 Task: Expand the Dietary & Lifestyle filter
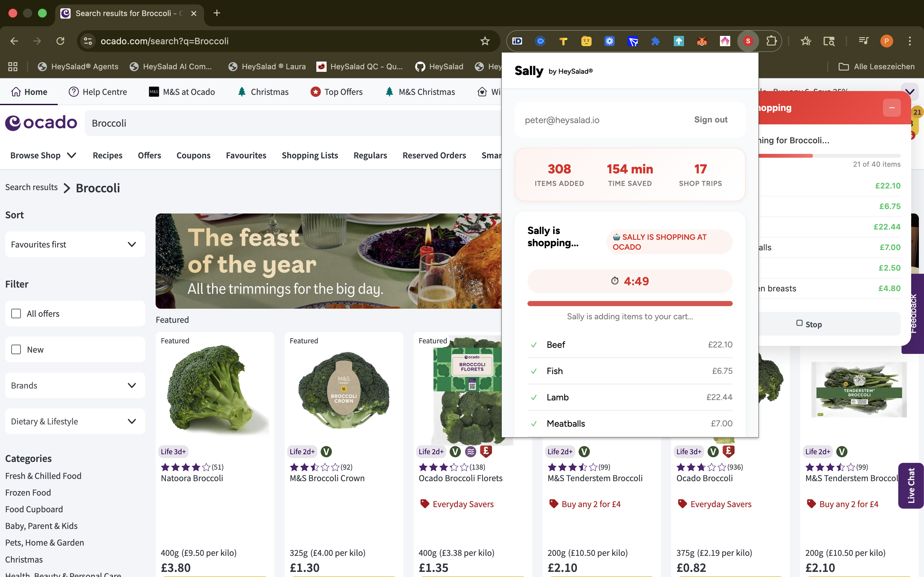pyautogui.click(x=74, y=421)
